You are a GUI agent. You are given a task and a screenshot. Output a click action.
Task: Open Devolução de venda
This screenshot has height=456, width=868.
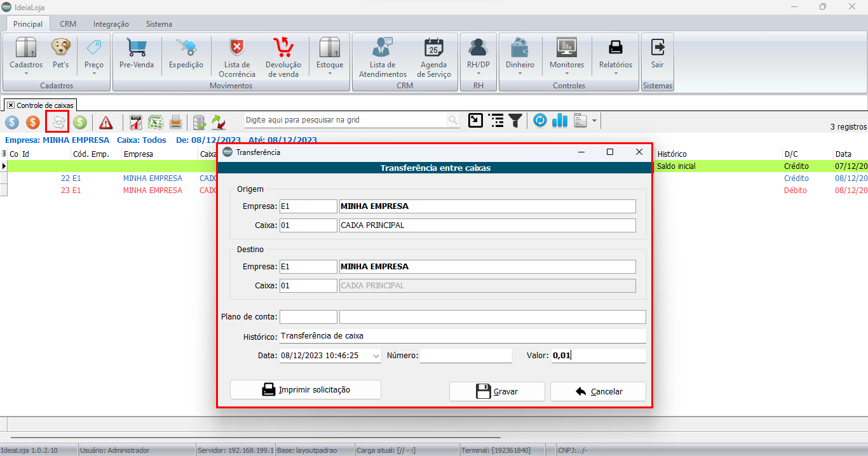[283, 57]
